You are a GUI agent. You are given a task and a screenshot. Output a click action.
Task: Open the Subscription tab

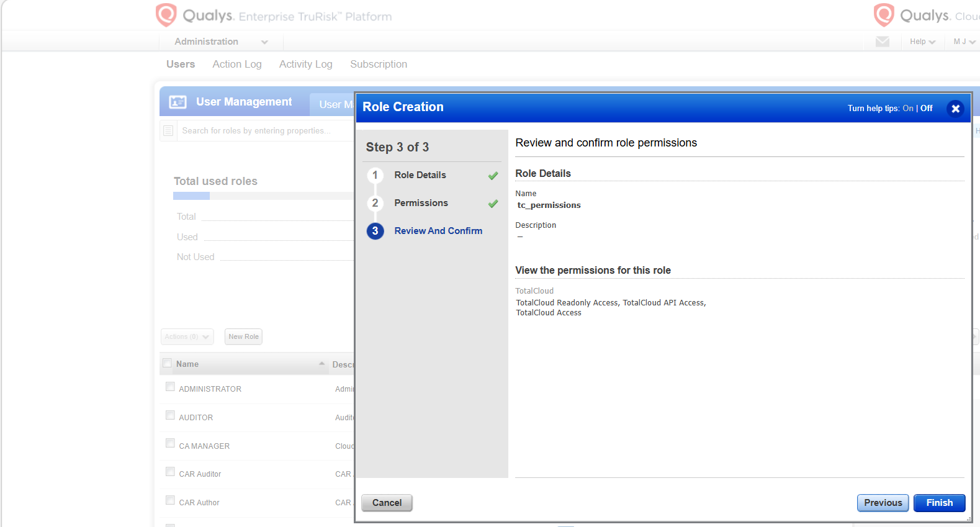(x=379, y=64)
